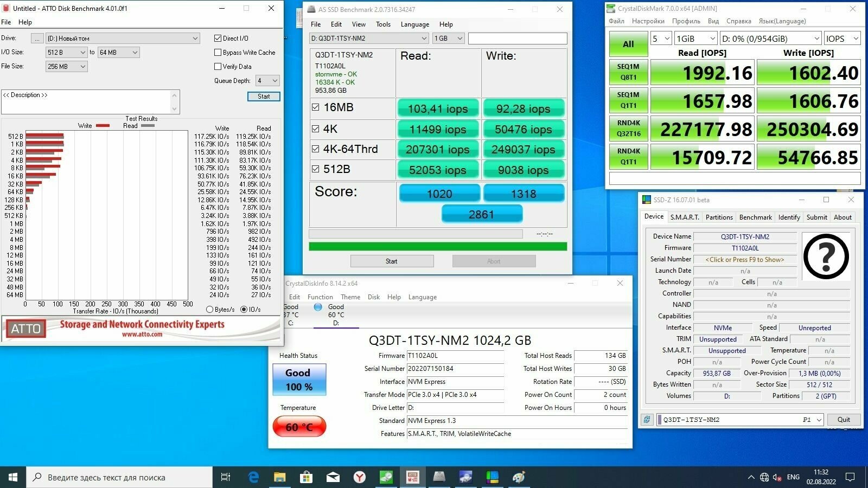Click the SSD-Z unknown device logo

(x=826, y=256)
